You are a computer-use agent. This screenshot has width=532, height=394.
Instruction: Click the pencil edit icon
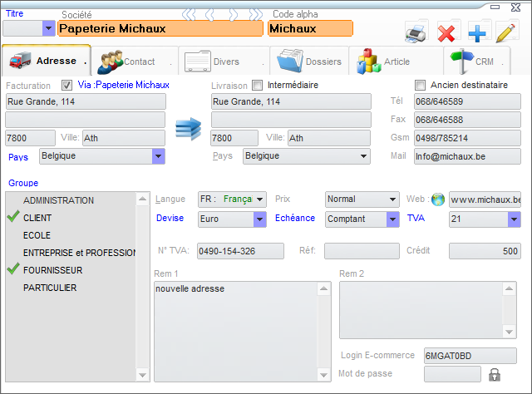click(505, 33)
